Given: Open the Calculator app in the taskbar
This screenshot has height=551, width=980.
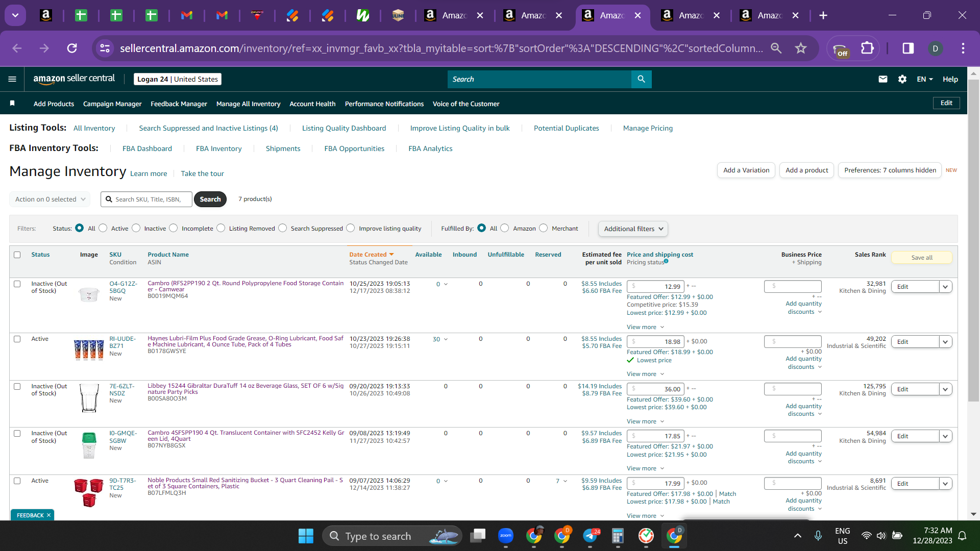Looking at the screenshot, I should click(x=618, y=536).
